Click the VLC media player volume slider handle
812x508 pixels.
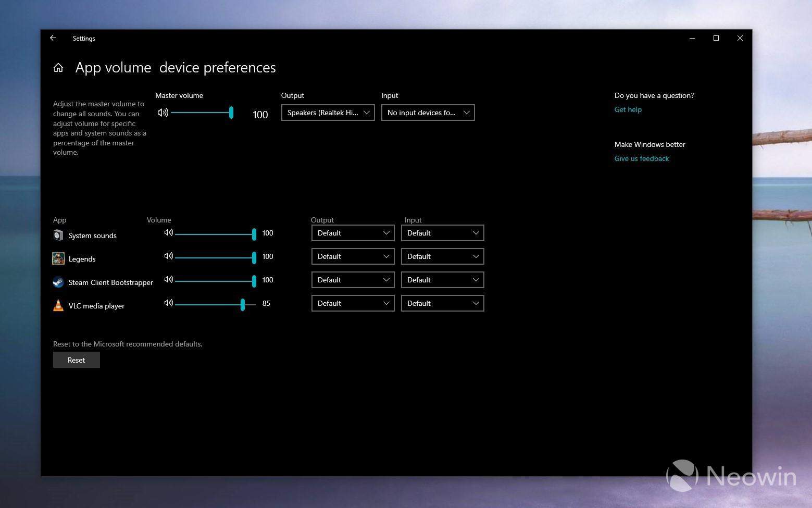[x=243, y=305]
